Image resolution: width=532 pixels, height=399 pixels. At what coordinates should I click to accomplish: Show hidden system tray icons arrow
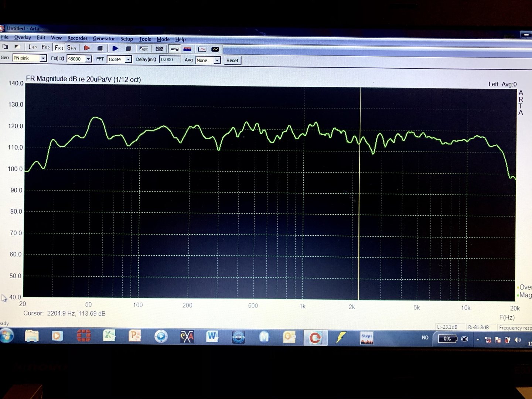[x=478, y=340]
